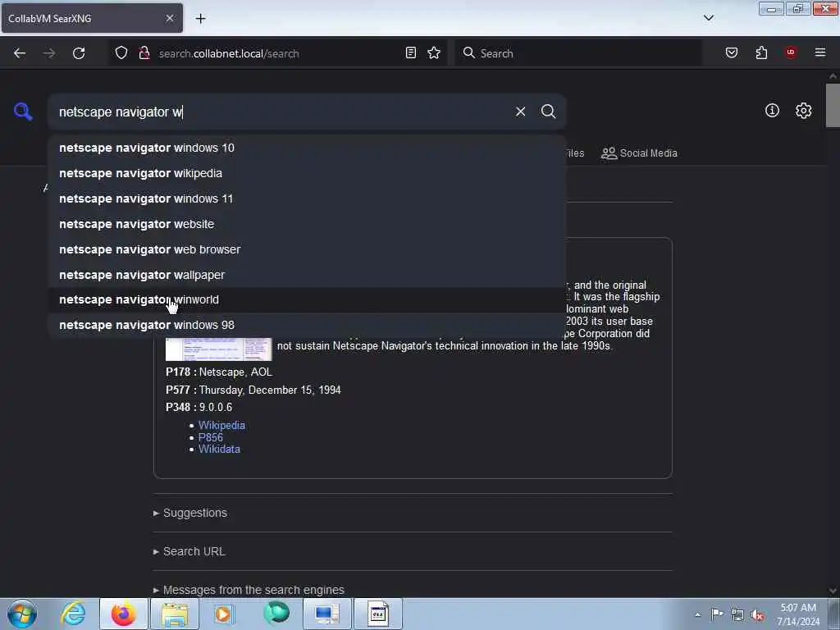Open the uBlock Origin extension icon
Image resolution: width=840 pixels, height=630 pixels.
[791, 52]
